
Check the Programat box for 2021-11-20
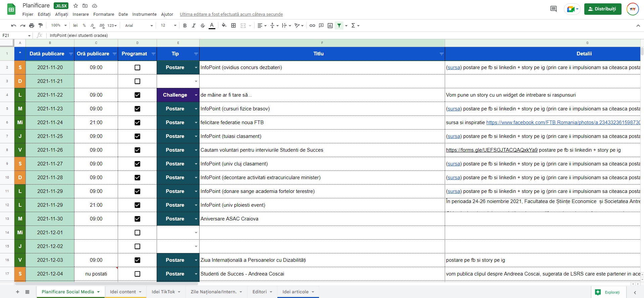[x=137, y=67]
